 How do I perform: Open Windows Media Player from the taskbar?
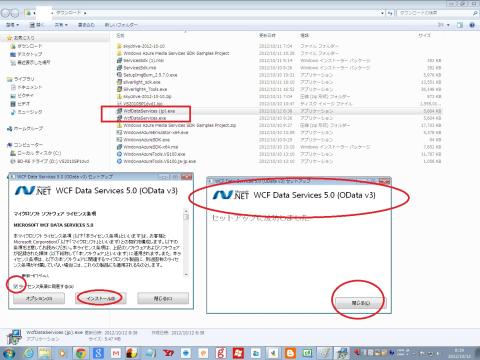click(x=62, y=353)
